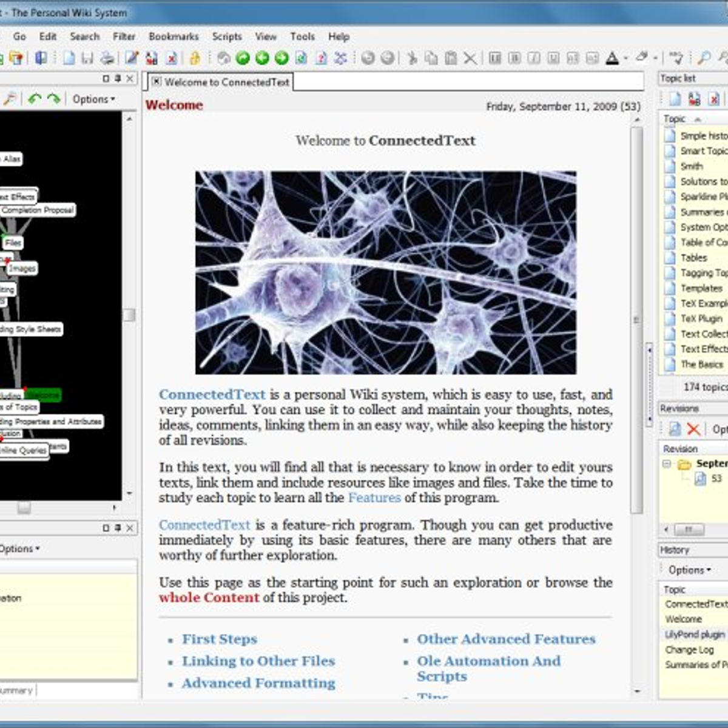This screenshot has width=728, height=728.
Task: Open the navigator panel Options dropdown
Action: tap(93, 99)
